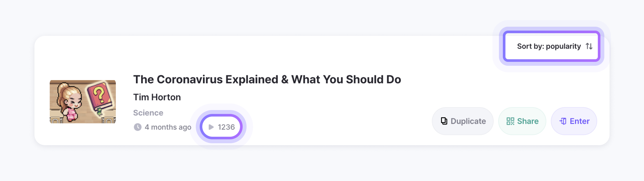644x181 pixels.
Task: Click the author name Tim Horton
Action: (x=157, y=97)
